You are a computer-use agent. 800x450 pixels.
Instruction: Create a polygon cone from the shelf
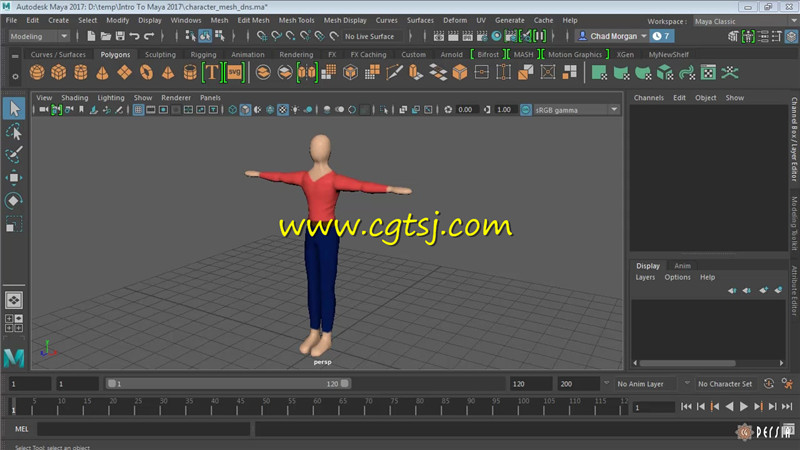103,72
